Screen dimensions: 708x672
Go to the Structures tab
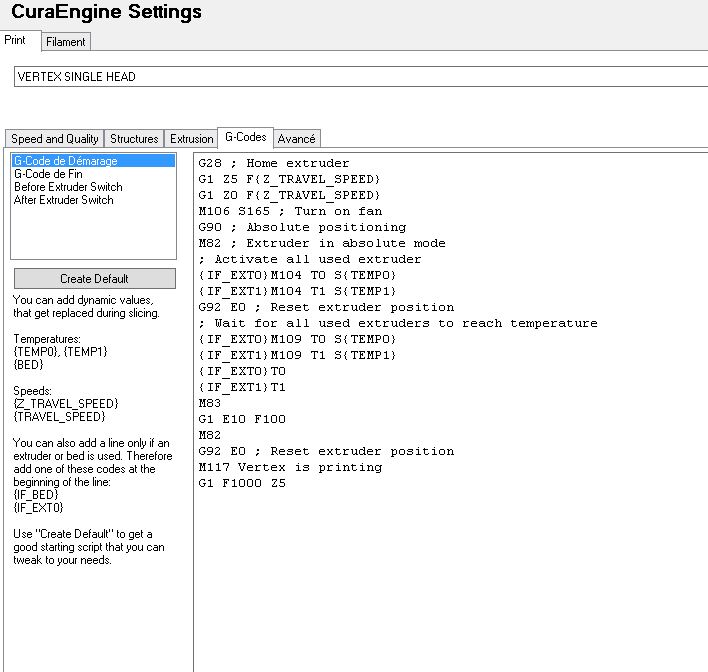pyautogui.click(x=134, y=139)
